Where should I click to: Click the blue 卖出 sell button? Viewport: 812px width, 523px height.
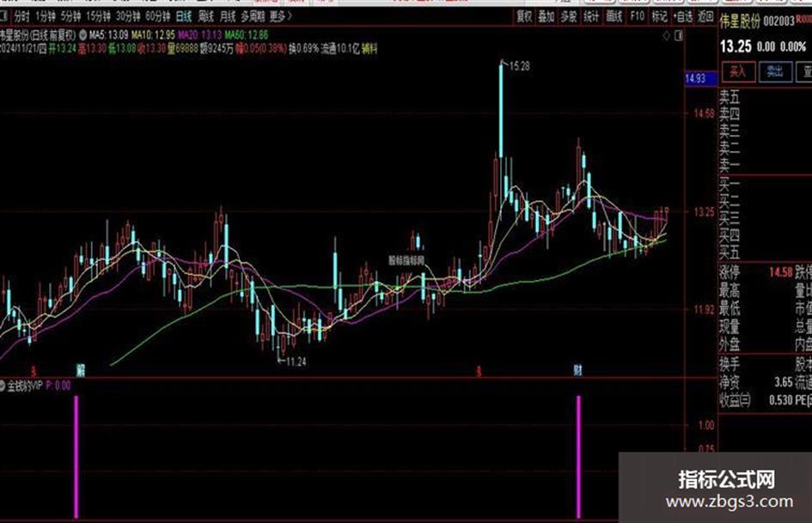click(775, 71)
